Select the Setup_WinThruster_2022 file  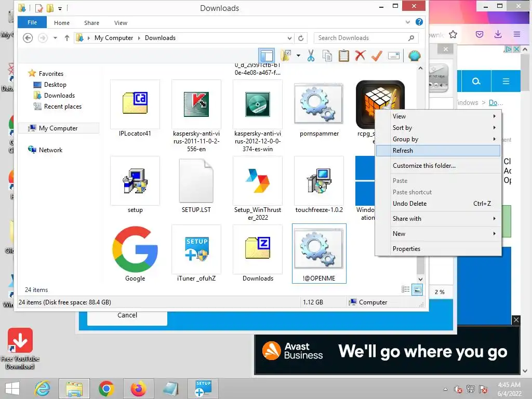tap(258, 189)
